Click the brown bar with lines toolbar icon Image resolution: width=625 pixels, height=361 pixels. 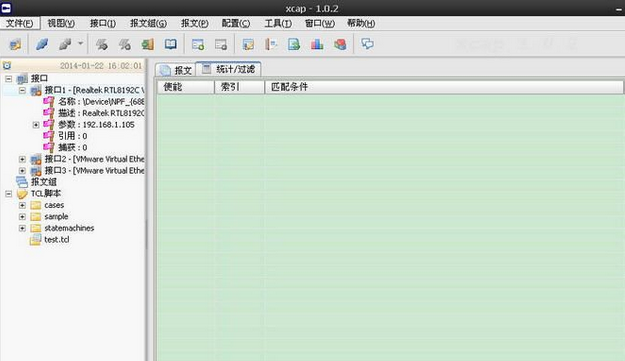tap(271, 44)
